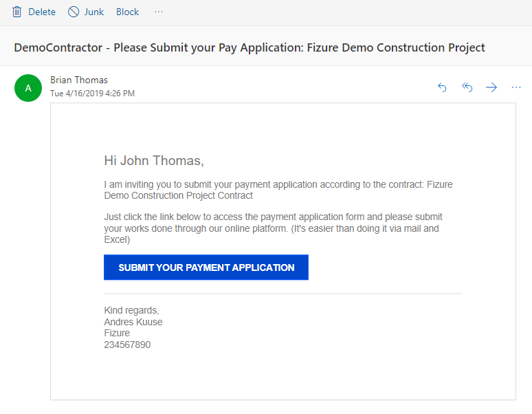Click the phone number 234567890

click(127, 345)
